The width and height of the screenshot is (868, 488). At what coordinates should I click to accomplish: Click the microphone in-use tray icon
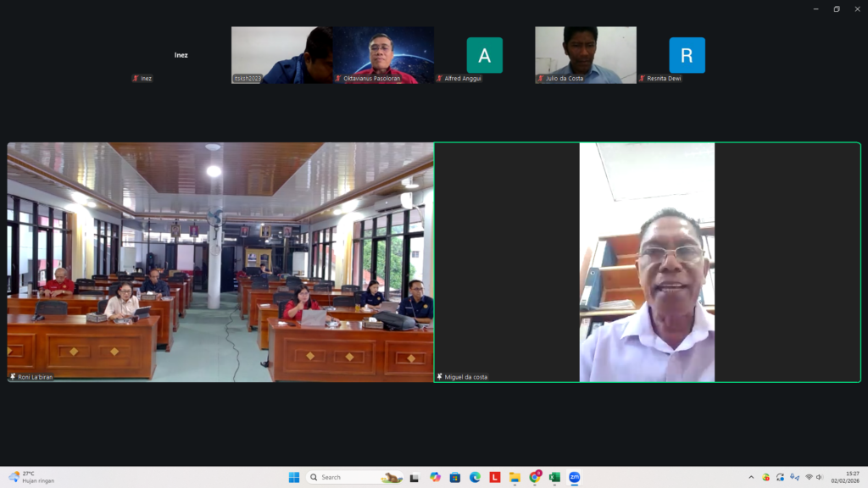click(793, 477)
